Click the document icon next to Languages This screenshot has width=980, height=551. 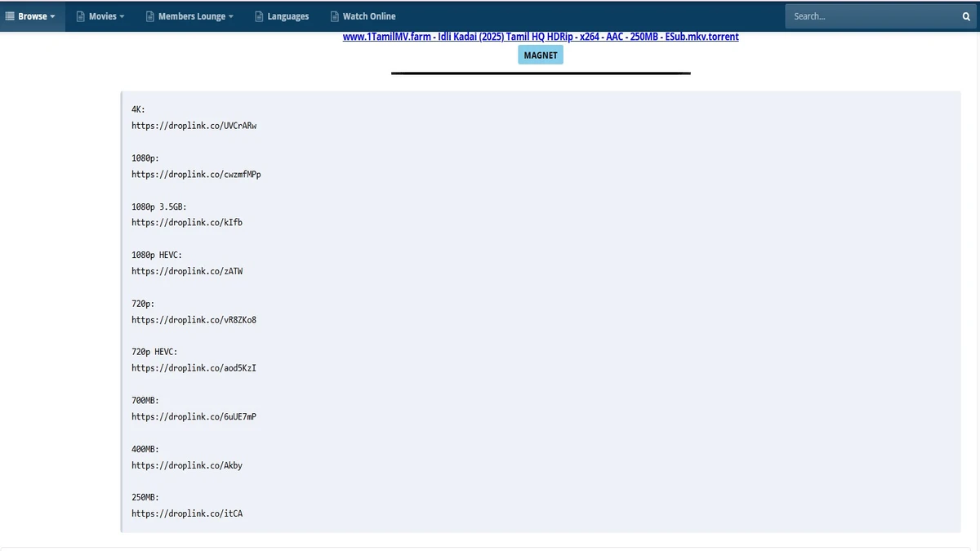click(x=260, y=16)
